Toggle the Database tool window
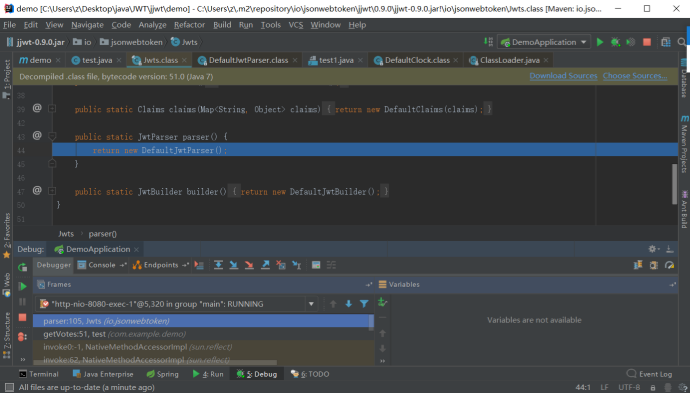Image resolution: width=690 pixels, height=393 pixels. coord(684,78)
